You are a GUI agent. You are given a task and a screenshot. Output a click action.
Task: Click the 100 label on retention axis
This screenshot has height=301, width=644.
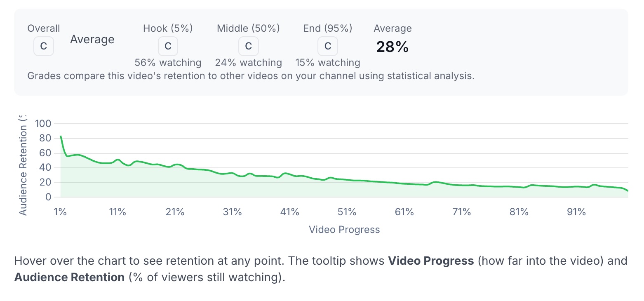[x=43, y=123]
